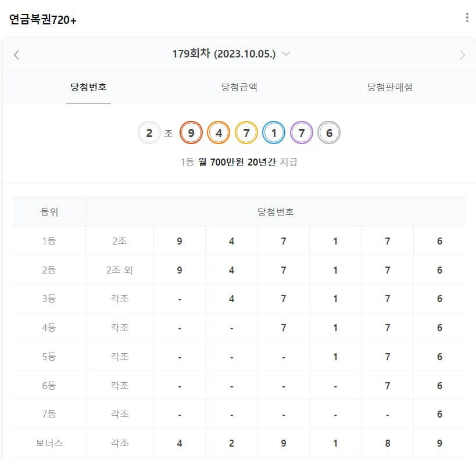Screen dimensions: 476x460
Task: Click first digit 9 in 1등 row
Action: coord(180,241)
